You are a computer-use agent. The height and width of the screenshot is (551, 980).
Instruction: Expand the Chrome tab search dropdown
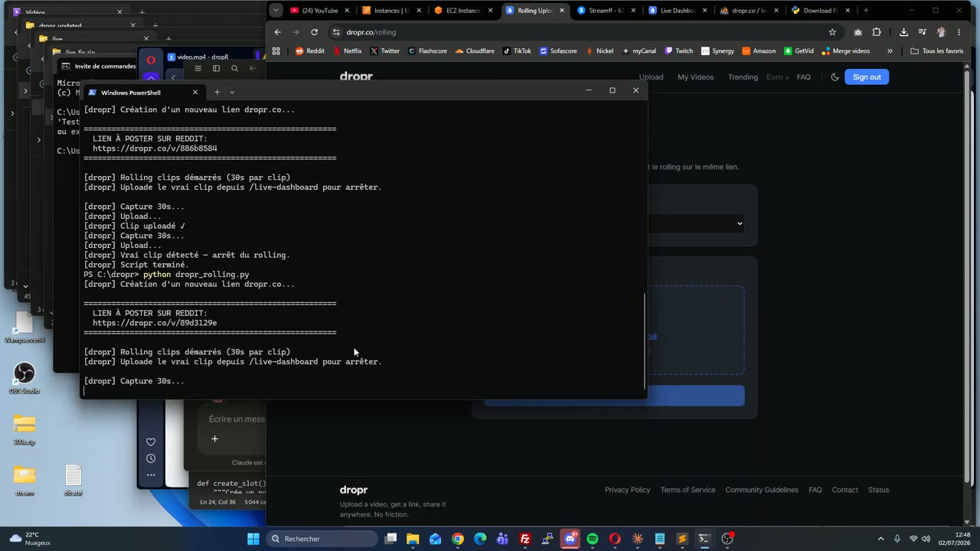click(276, 11)
